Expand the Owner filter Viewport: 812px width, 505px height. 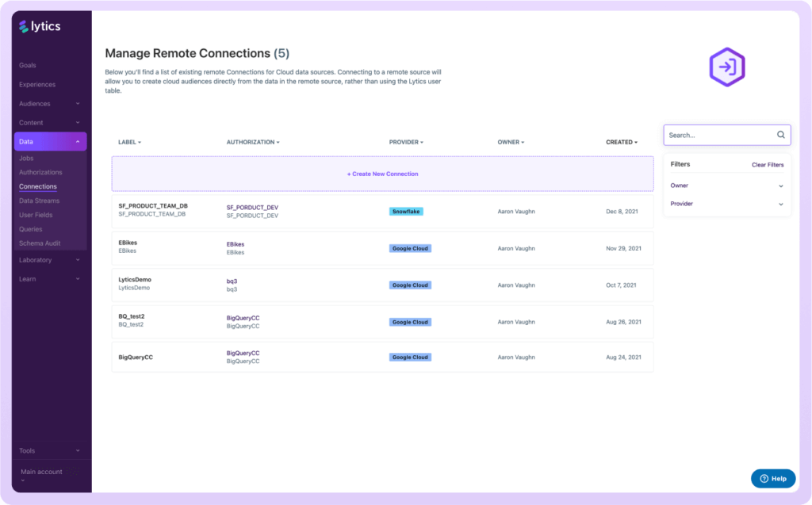pyautogui.click(x=726, y=186)
